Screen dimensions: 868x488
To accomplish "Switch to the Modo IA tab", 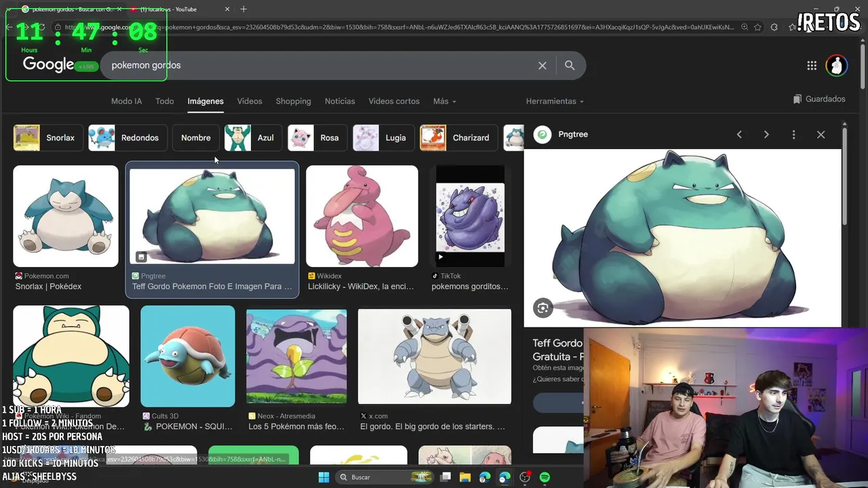I will 126,101.
